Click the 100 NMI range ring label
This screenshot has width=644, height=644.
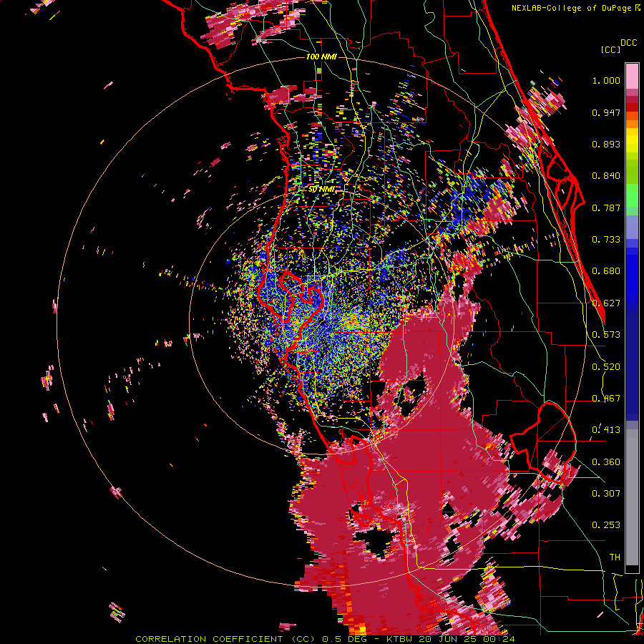[321, 57]
